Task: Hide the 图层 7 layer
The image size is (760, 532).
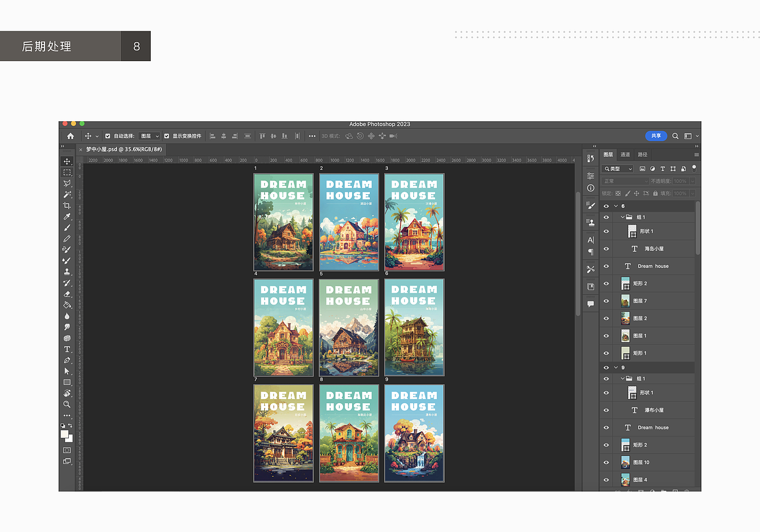Action: click(x=606, y=301)
